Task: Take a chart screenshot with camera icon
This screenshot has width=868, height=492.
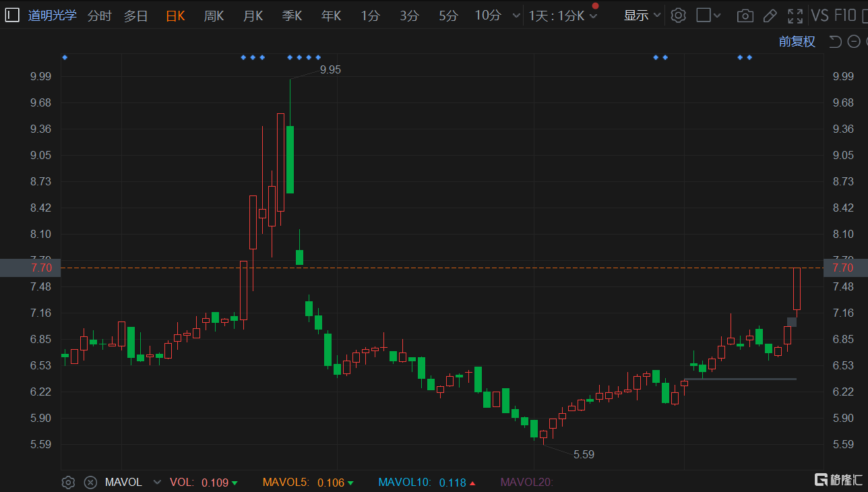Action: pos(745,16)
